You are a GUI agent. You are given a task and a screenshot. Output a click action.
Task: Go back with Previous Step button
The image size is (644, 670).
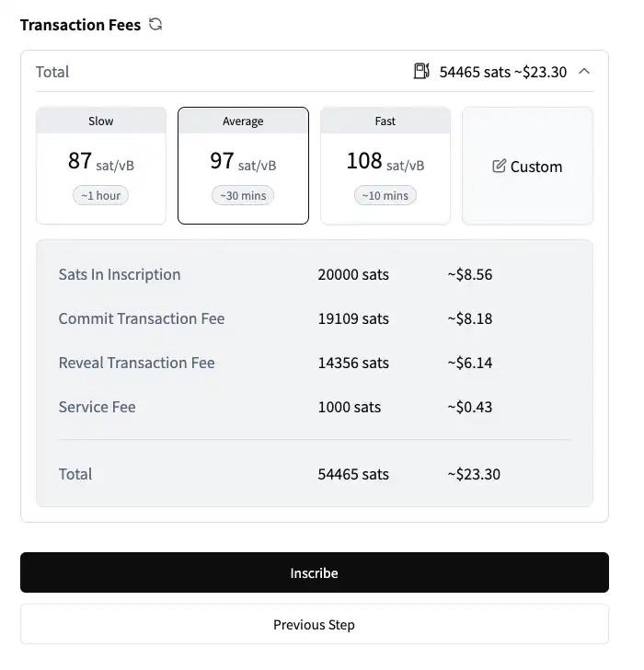coord(314,624)
